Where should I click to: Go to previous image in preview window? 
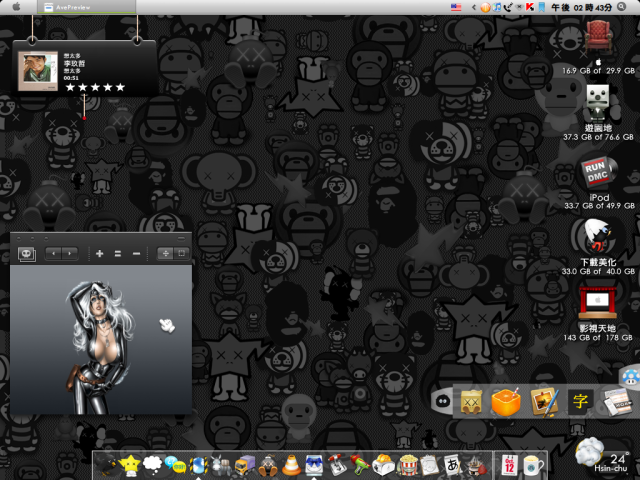coord(53,253)
